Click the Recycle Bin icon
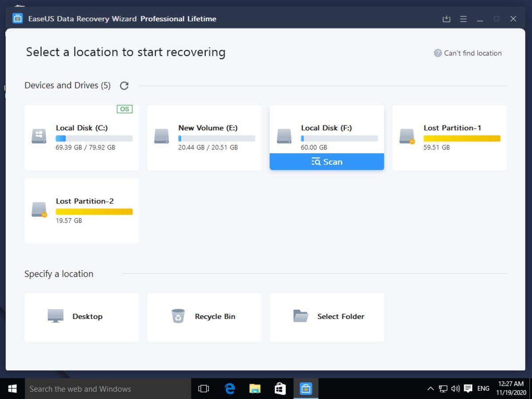The image size is (532, 399). pos(178,316)
